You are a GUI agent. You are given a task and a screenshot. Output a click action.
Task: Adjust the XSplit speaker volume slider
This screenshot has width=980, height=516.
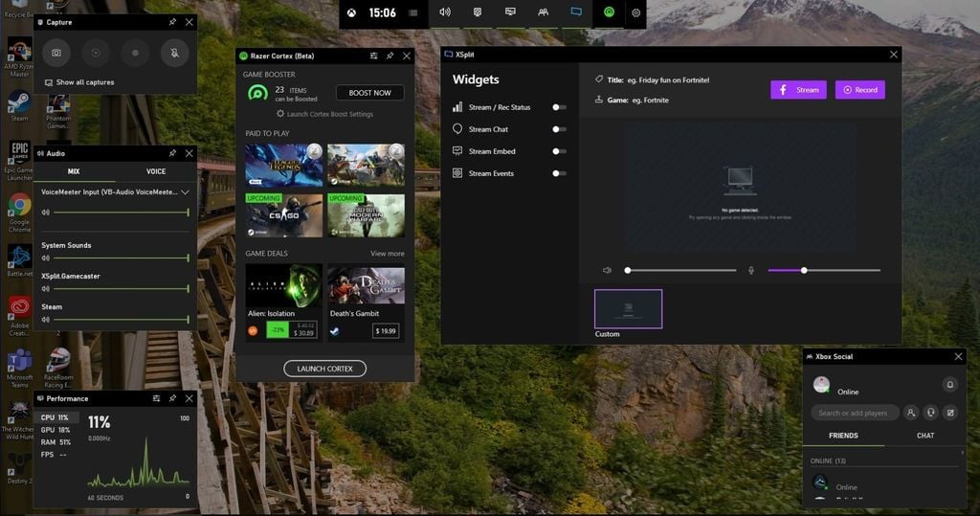tap(681, 270)
